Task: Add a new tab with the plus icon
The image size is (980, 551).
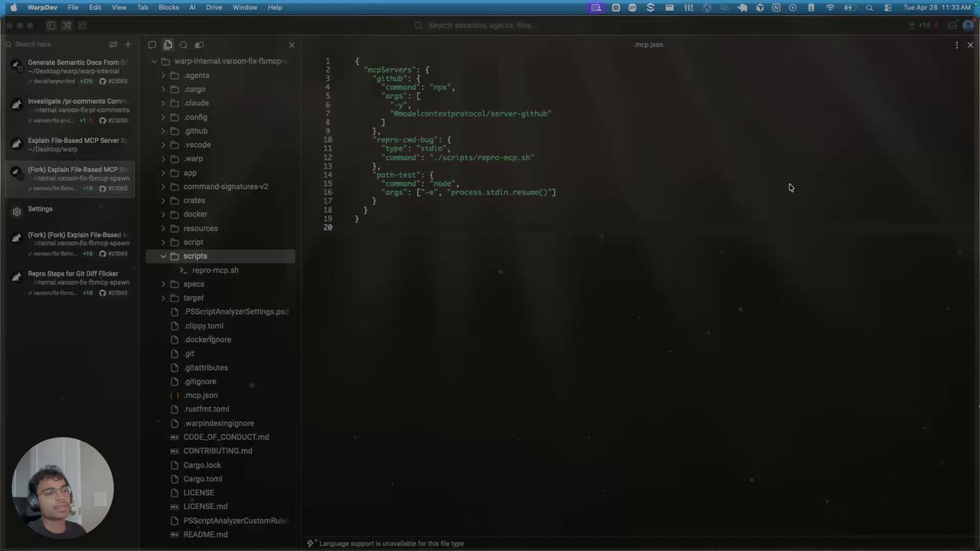Action: pos(128,44)
